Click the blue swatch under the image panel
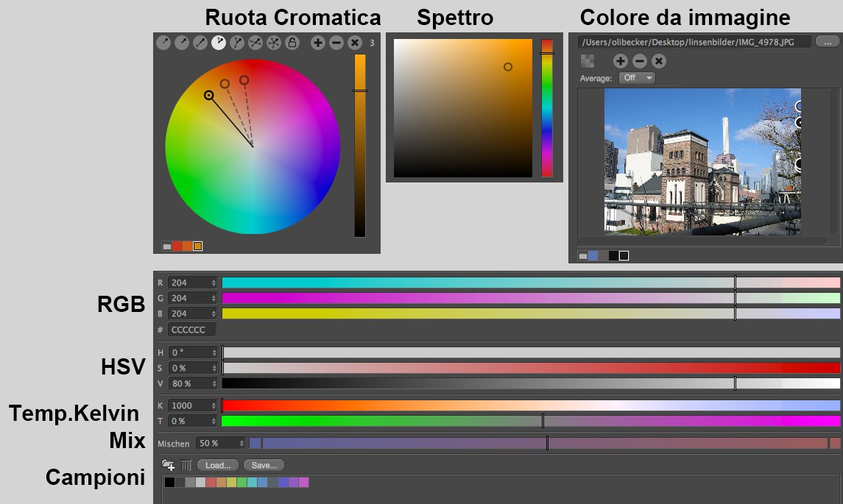 pyautogui.click(x=593, y=256)
